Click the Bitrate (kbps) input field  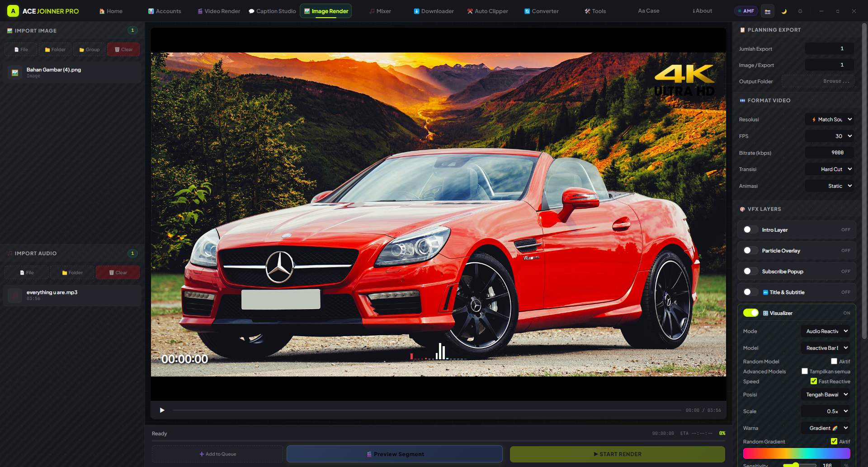[830, 153]
